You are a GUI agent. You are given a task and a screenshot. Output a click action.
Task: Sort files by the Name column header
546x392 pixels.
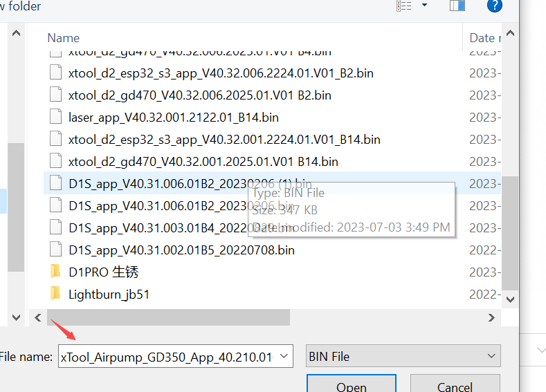[x=64, y=38]
